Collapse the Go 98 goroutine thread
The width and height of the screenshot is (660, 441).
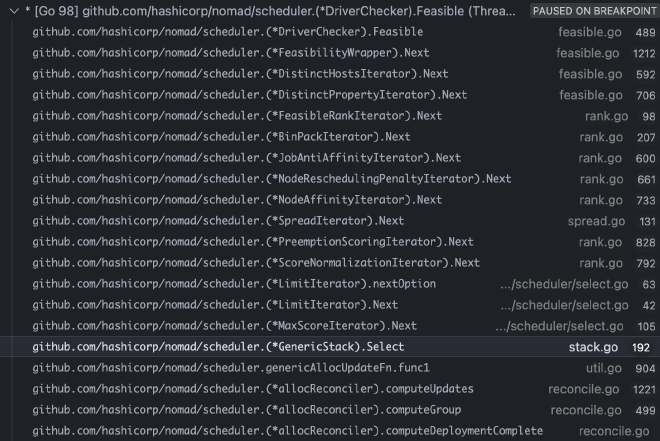coord(14,11)
